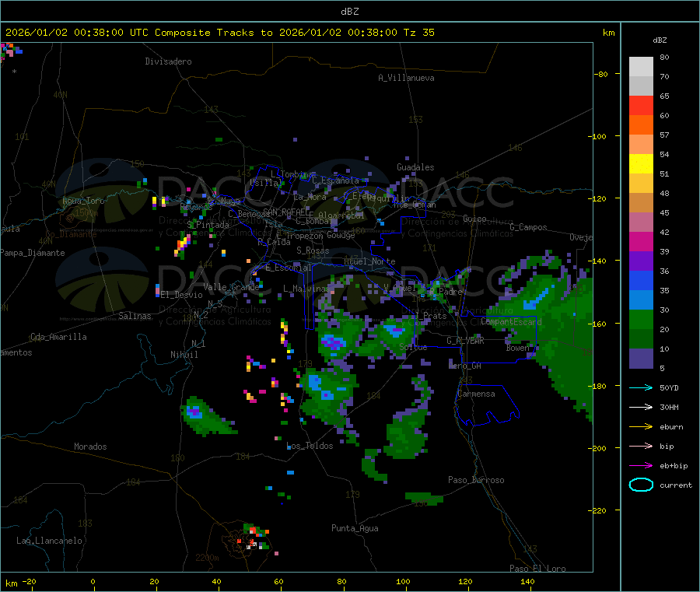Click the Guadales place label
This screenshot has height=592, width=700.
[x=415, y=167]
